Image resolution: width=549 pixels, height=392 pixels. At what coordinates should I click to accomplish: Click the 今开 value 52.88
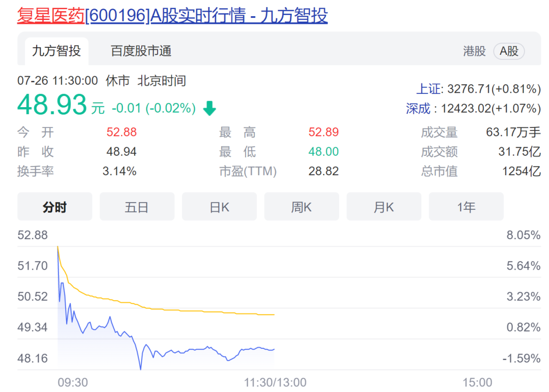pos(121,132)
